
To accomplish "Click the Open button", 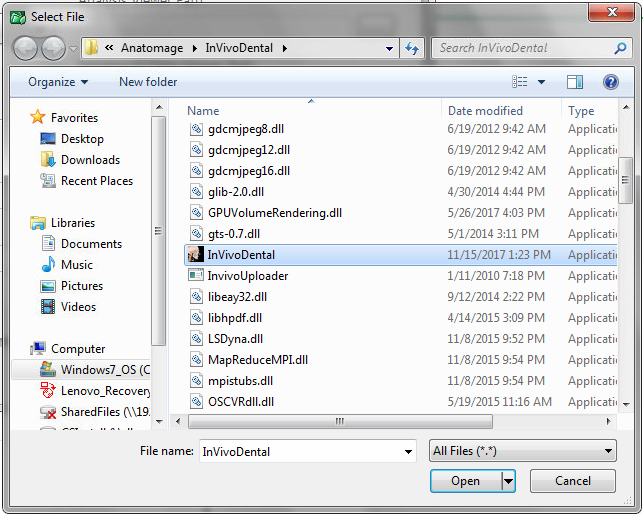I will (466, 481).
